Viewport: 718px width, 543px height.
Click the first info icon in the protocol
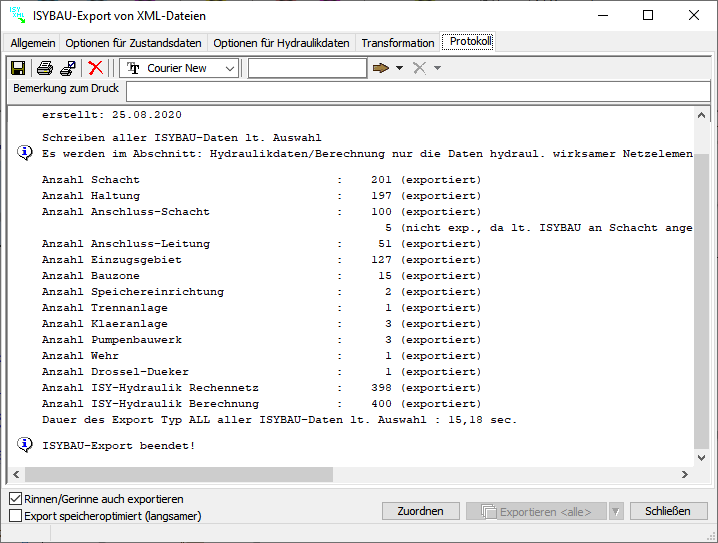tap(25, 153)
